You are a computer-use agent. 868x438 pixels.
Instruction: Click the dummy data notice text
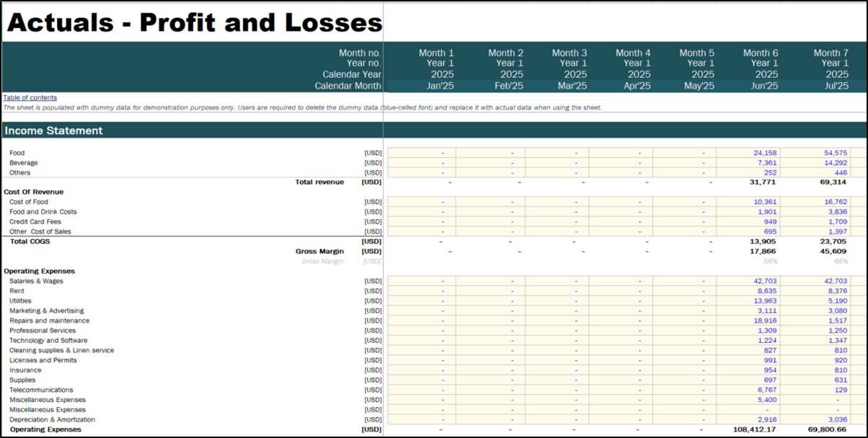coord(302,107)
